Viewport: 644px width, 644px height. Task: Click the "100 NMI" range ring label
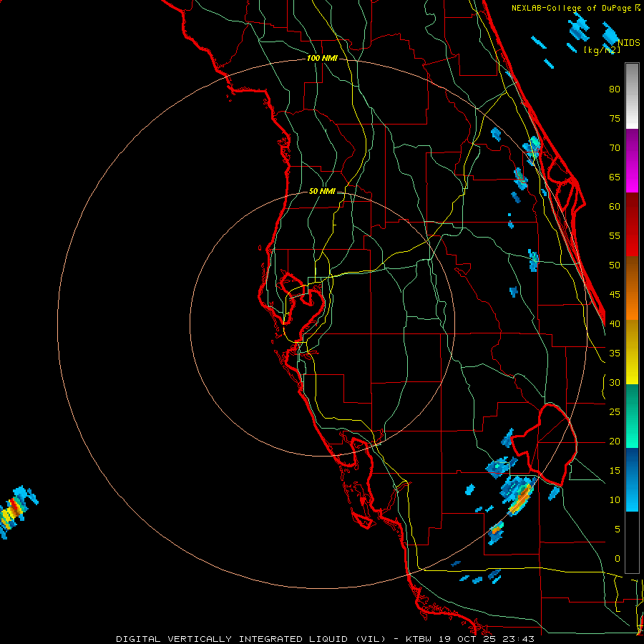[x=322, y=59]
